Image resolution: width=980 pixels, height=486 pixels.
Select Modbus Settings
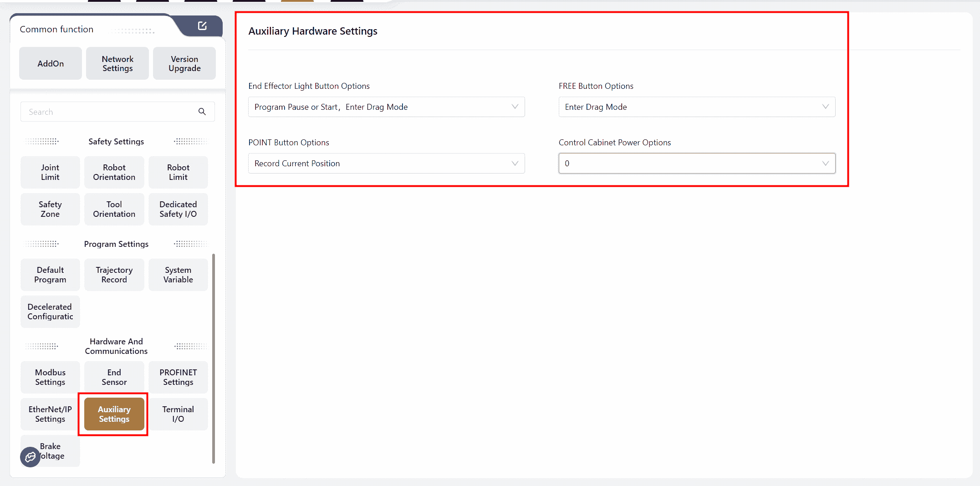tap(50, 377)
